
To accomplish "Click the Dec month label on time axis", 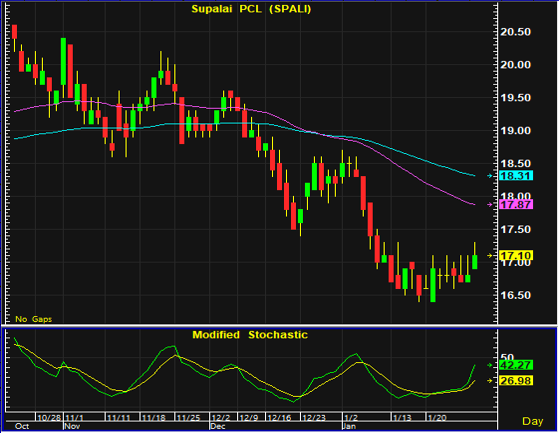I will point(217,426).
